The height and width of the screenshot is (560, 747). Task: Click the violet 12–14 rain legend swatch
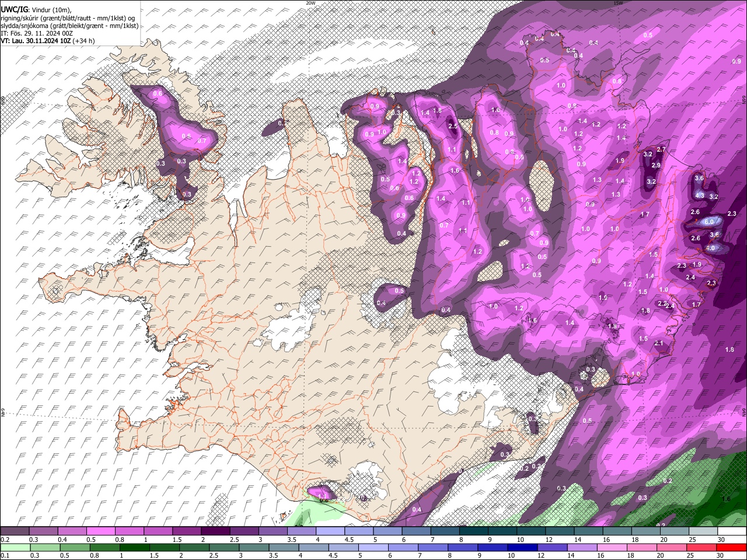click(x=551, y=547)
